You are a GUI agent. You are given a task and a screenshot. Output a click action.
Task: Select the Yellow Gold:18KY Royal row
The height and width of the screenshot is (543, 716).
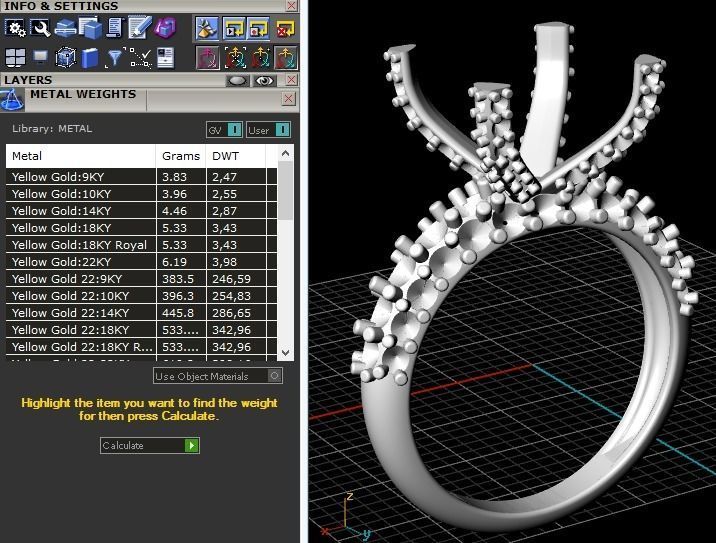[x=142, y=245]
